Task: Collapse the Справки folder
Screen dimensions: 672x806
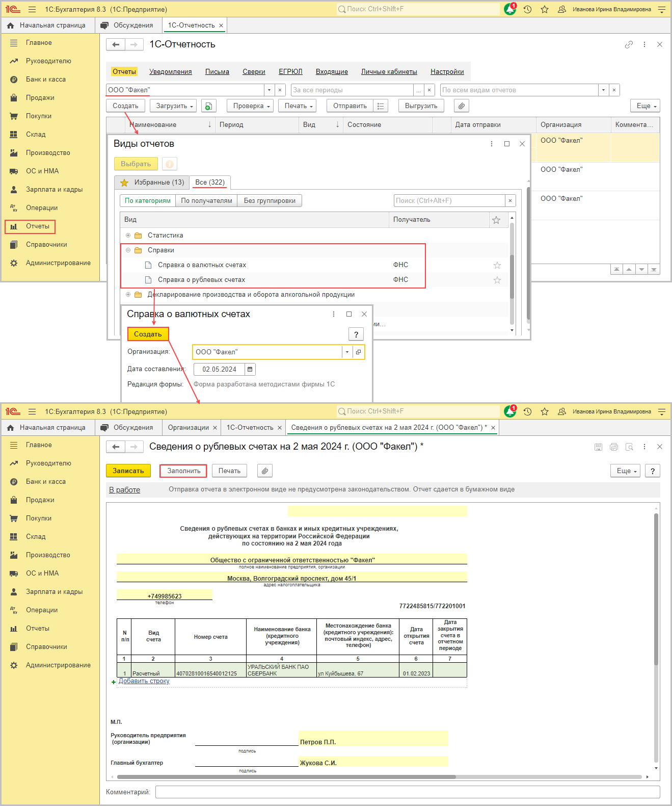Action: (x=128, y=250)
